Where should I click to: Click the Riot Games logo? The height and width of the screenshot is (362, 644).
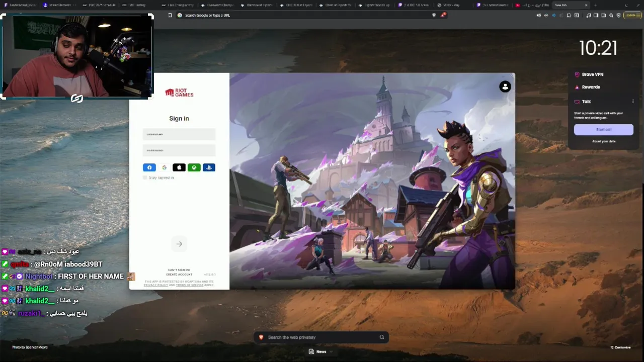point(179,93)
